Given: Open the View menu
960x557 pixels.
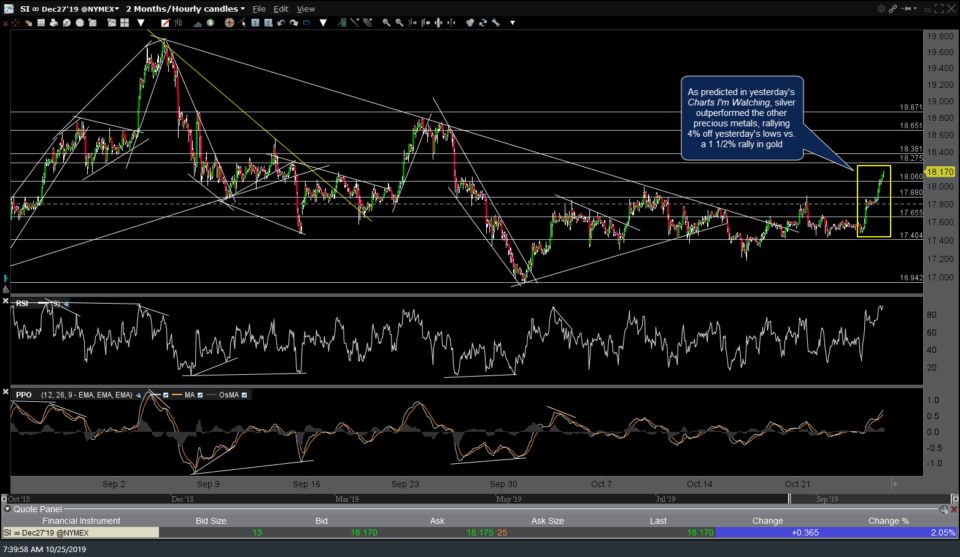Looking at the screenshot, I should [x=306, y=9].
